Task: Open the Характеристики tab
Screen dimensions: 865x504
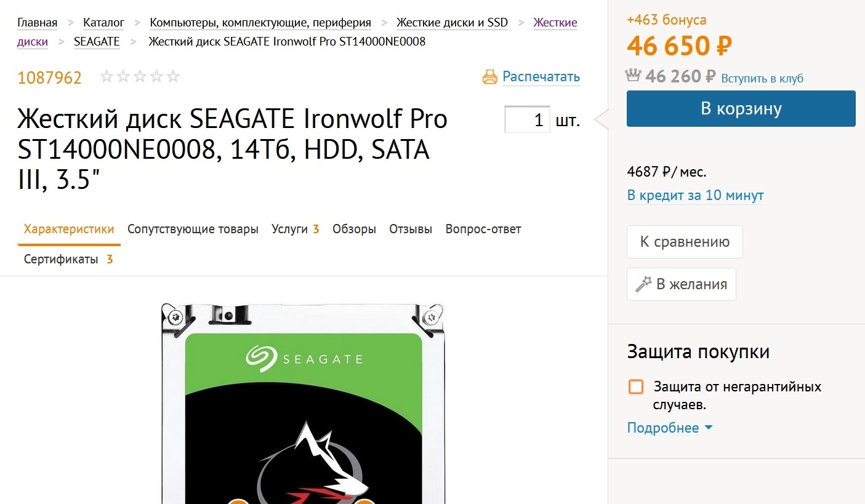Action: coord(69,229)
